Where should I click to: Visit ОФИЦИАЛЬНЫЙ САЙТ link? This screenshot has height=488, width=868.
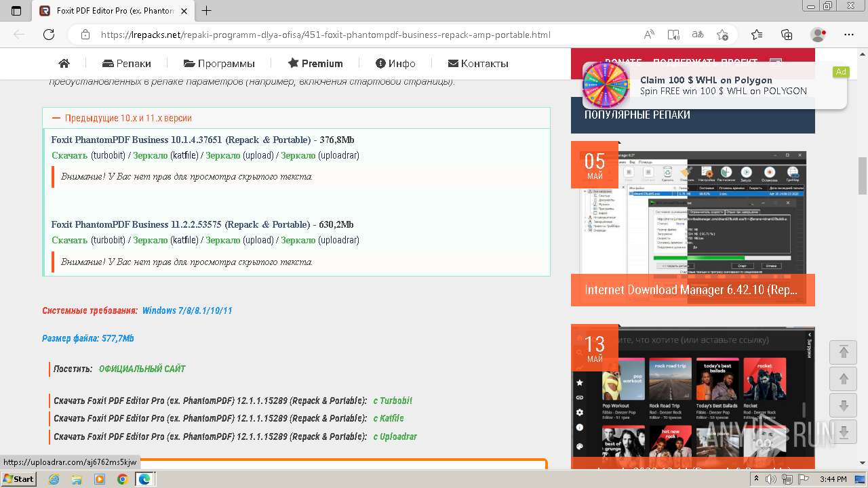point(142,369)
